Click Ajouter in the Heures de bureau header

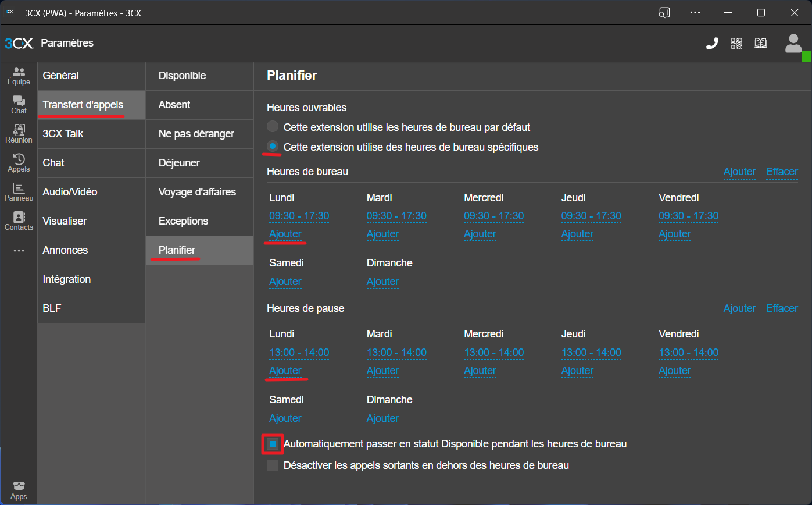pyautogui.click(x=739, y=172)
